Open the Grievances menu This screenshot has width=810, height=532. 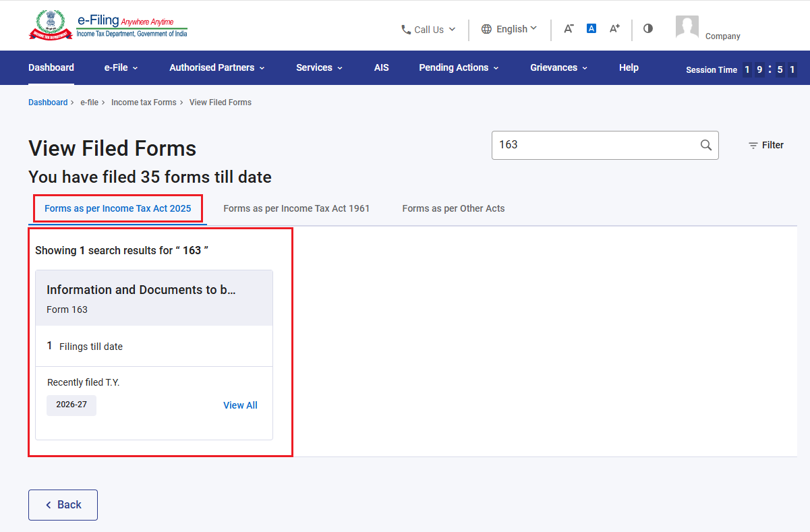(x=558, y=67)
